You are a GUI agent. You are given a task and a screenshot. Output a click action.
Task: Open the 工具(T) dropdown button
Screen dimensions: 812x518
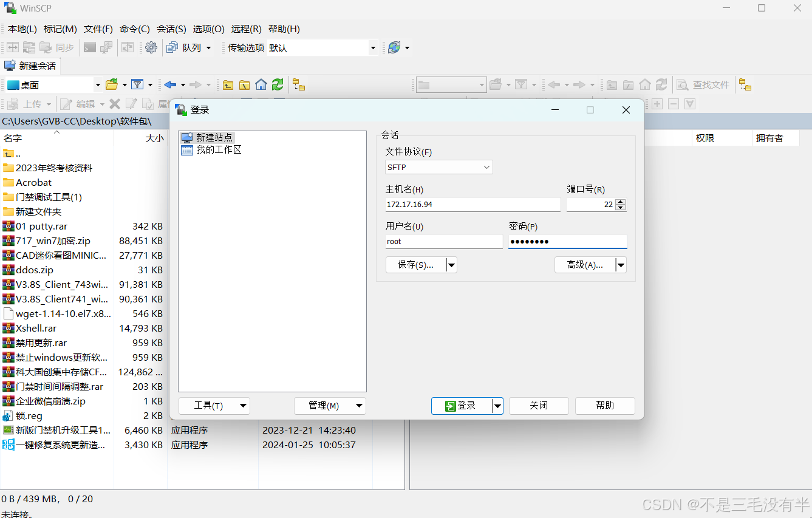[214, 406]
